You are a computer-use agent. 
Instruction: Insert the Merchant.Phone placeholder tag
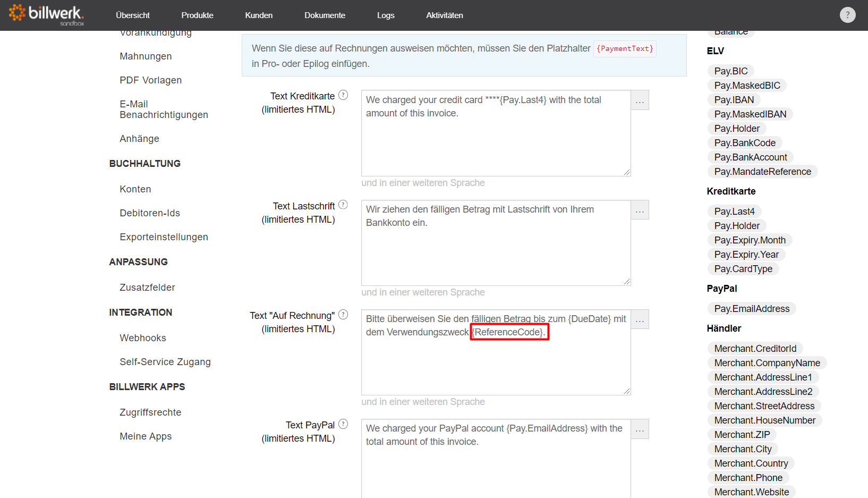coord(748,478)
